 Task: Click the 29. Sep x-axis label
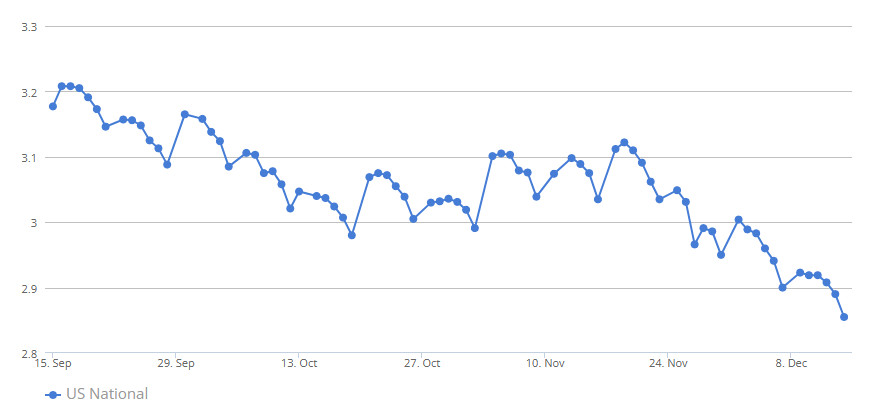175,363
